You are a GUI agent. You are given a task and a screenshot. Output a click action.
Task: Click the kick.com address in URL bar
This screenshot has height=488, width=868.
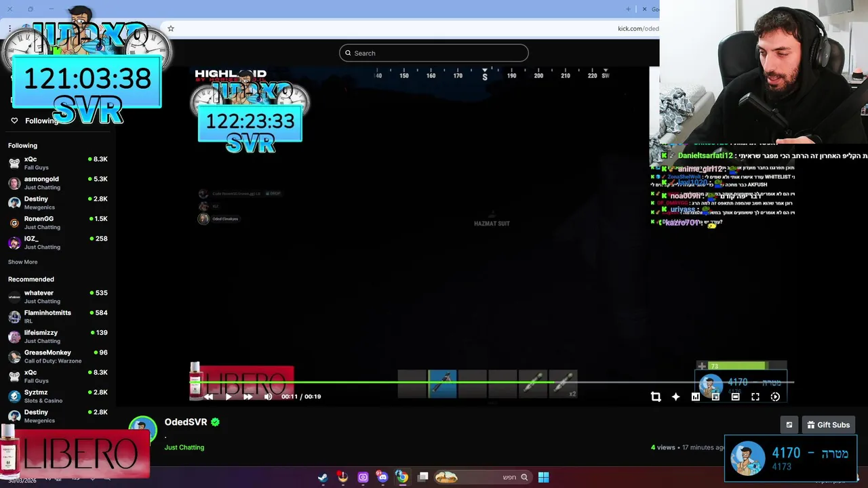[x=637, y=28]
